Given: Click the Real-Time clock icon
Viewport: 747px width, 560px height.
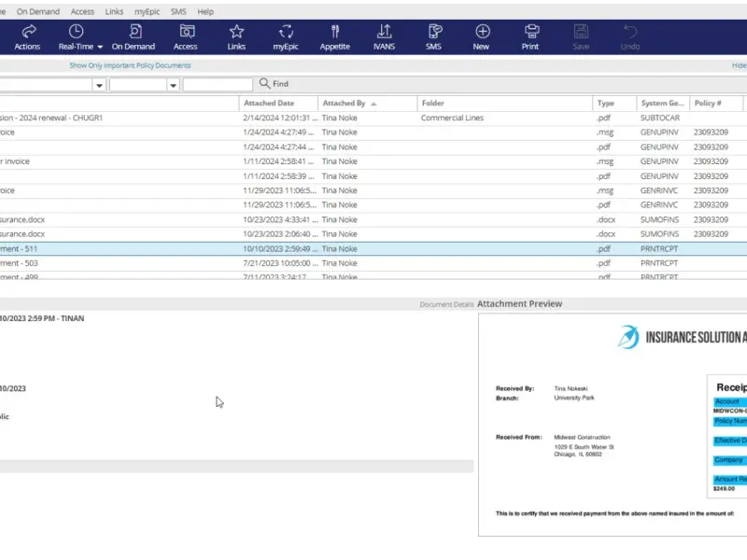Looking at the screenshot, I should point(77,32).
